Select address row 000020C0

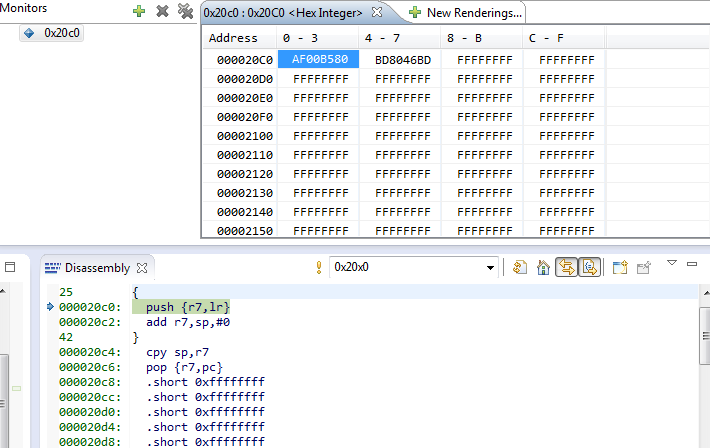245,60
